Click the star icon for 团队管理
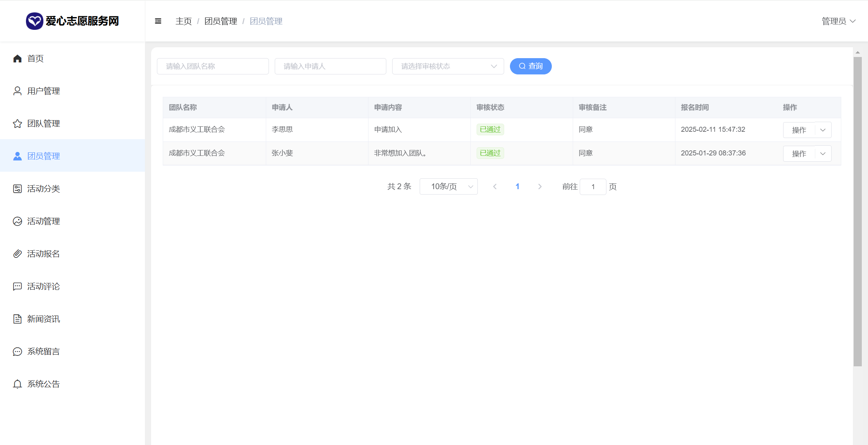868x445 pixels. 17,124
